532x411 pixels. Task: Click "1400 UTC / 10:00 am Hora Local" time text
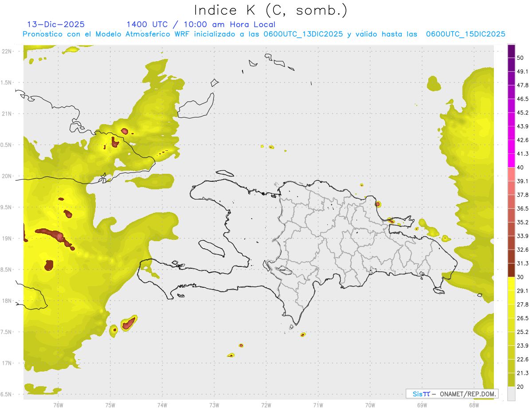point(201,24)
